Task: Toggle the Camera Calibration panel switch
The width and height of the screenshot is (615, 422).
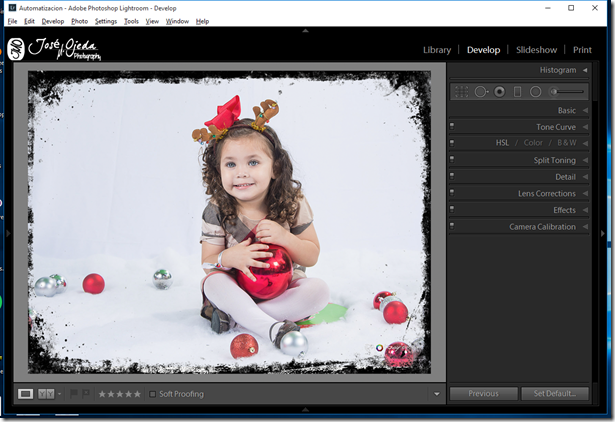Action: [452, 226]
